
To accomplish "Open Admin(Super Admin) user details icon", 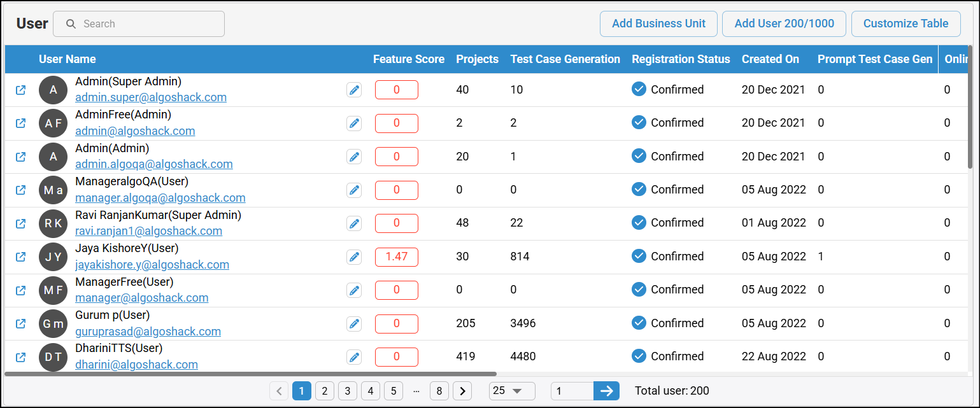I will point(20,90).
